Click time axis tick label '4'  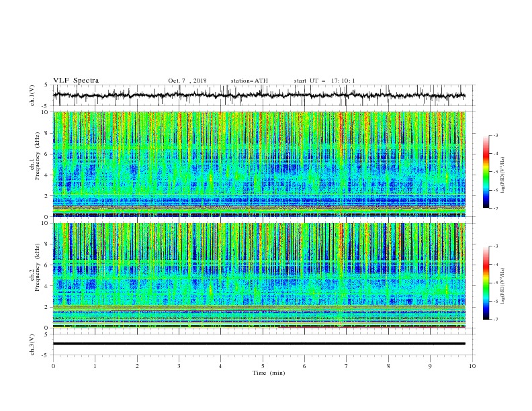[220, 366]
